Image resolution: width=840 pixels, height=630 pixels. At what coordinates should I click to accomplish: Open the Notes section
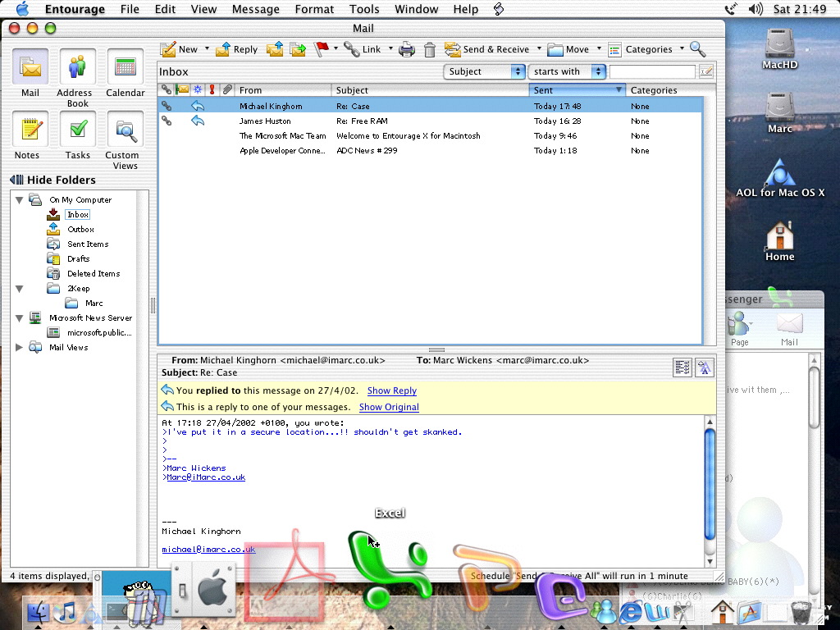click(x=30, y=130)
